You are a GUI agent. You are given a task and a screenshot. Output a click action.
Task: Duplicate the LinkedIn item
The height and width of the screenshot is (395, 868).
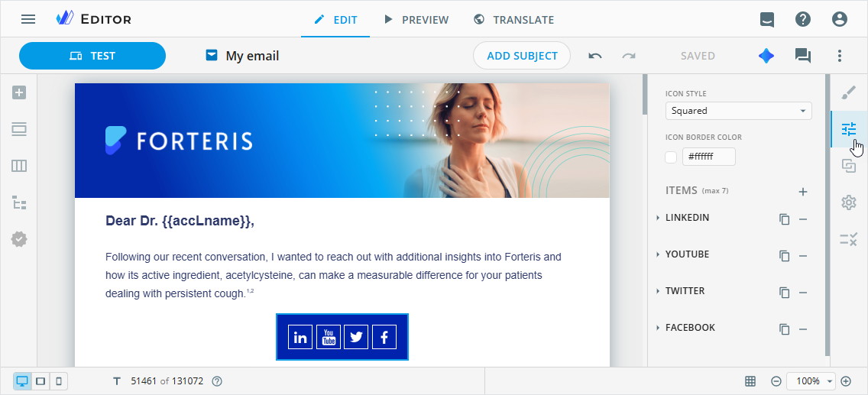coord(784,219)
